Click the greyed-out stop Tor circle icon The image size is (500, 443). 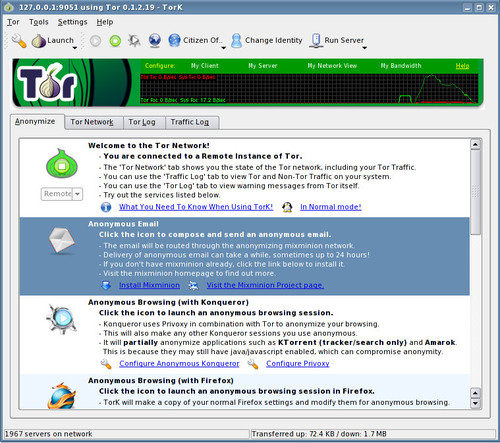pos(95,41)
